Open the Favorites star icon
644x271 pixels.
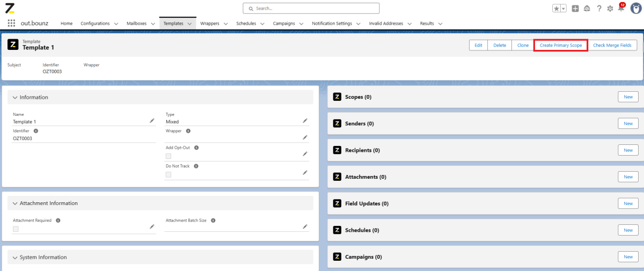click(557, 9)
